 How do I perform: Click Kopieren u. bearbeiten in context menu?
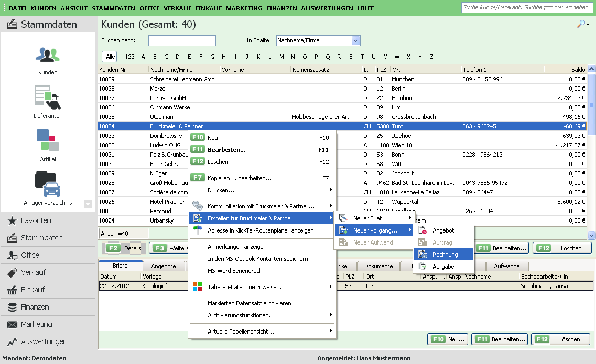click(239, 178)
